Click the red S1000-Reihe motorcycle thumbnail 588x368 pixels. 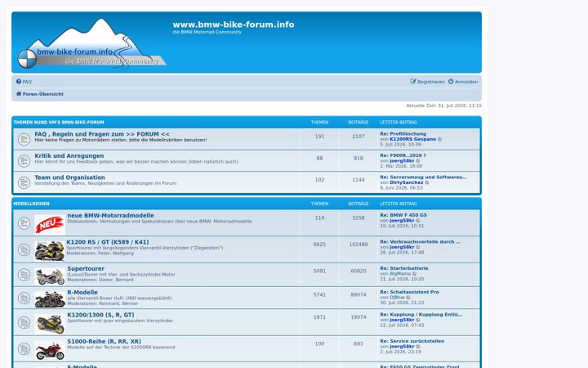[x=50, y=350]
